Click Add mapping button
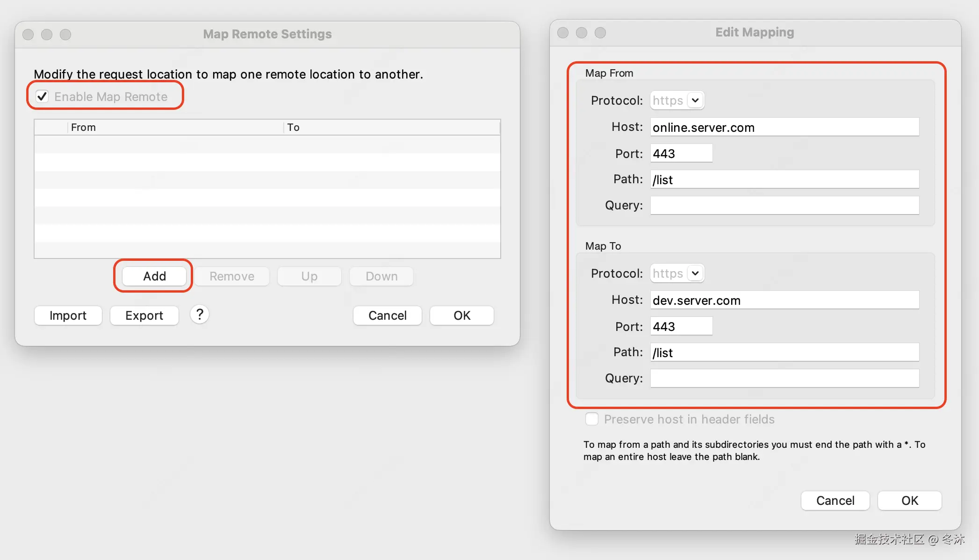 (154, 276)
